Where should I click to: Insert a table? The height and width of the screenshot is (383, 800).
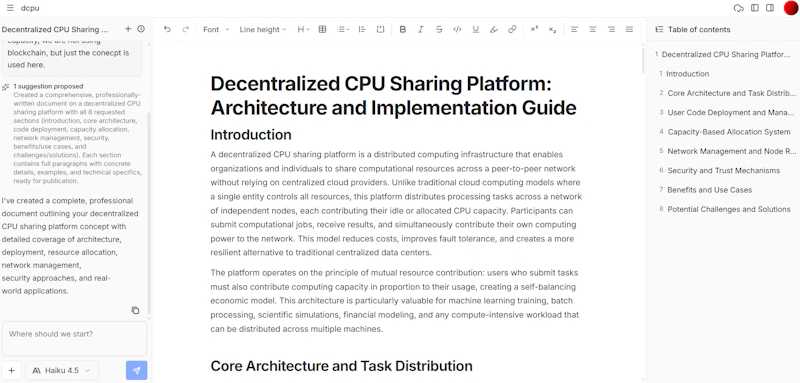[322, 30]
